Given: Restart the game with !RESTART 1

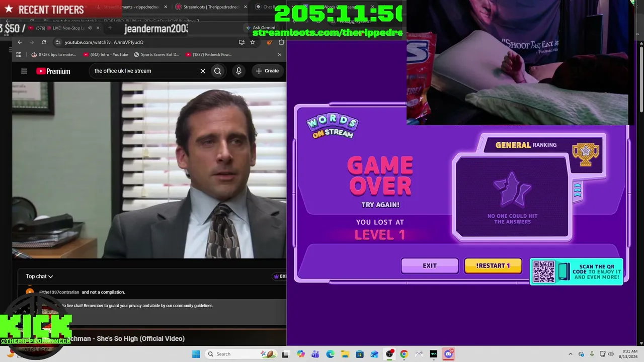Looking at the screenshot, I should tap(493, 265).
